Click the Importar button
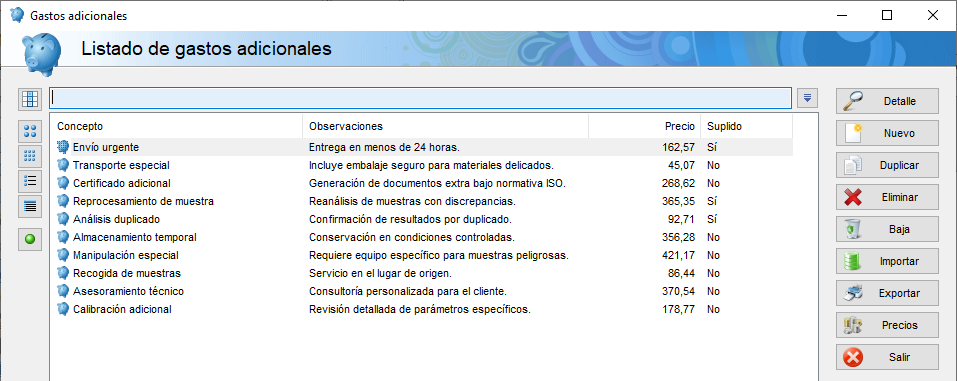 pos(887,261)
